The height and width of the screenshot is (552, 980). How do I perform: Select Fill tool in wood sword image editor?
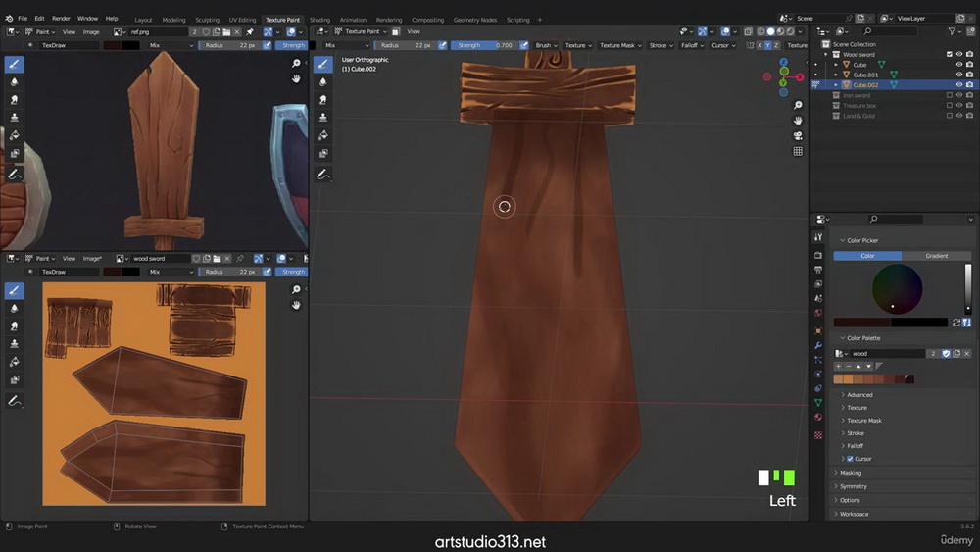[15, 362]
